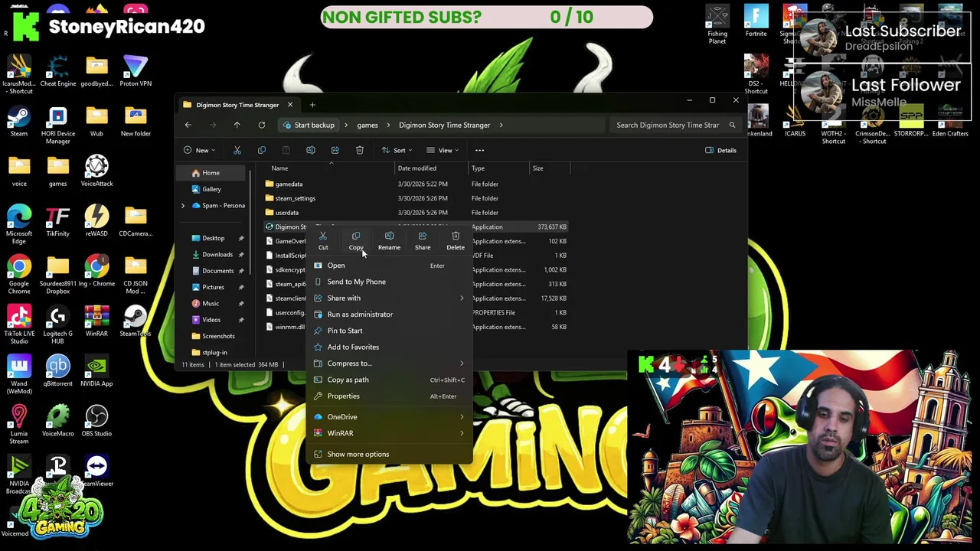The width and height of the screenshot is (980, 551).
Task: Click Show more options
Action: point(390,455)
